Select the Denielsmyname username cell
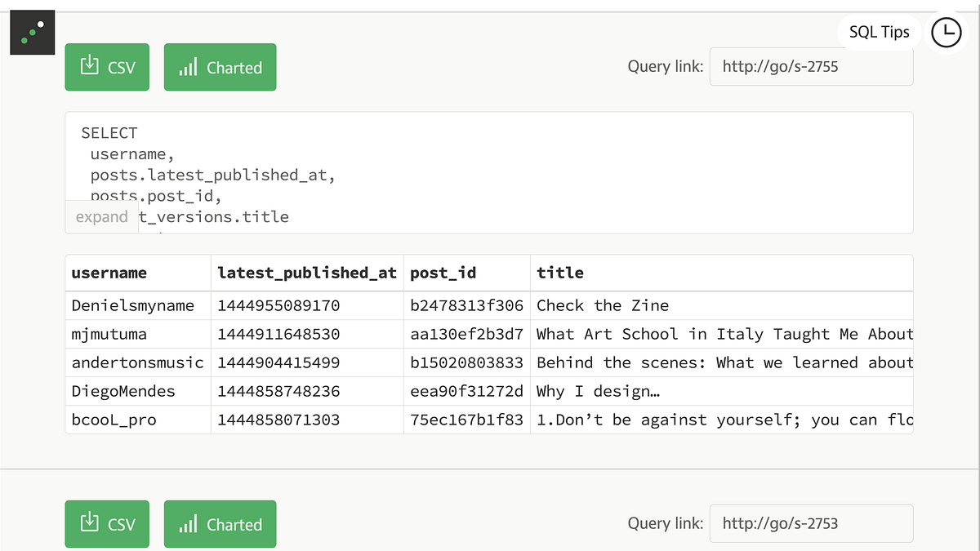The image size is (980, 551). [x=133, y=305]
